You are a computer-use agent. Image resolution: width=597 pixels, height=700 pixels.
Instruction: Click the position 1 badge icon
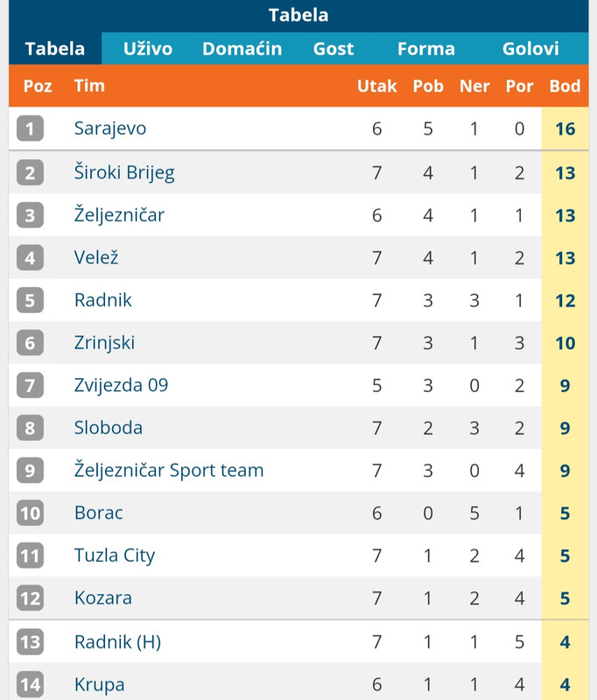(30, 129)
